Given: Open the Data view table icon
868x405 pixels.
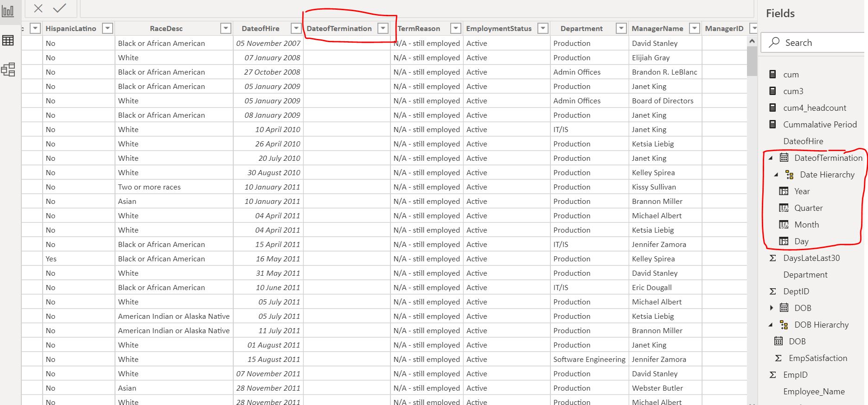Looking at the screenshot, I should click(8, 40).
